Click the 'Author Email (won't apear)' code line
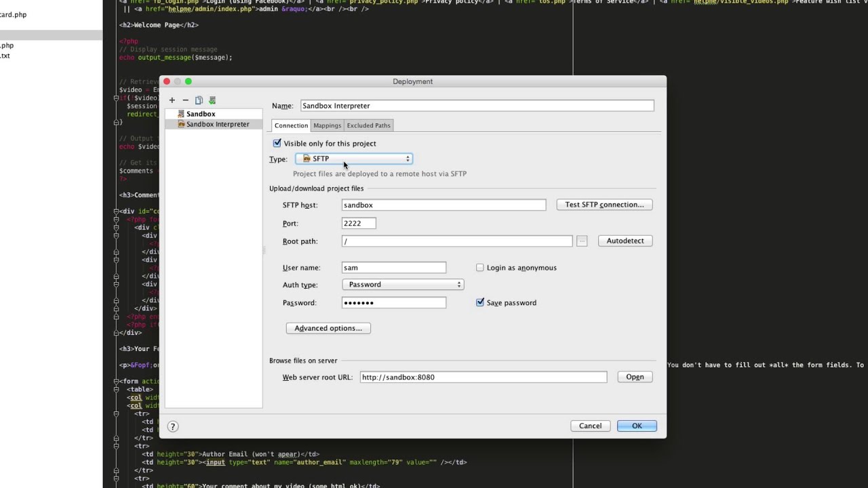The width and height of the screenshot is (868, 488). coord(231,454)
